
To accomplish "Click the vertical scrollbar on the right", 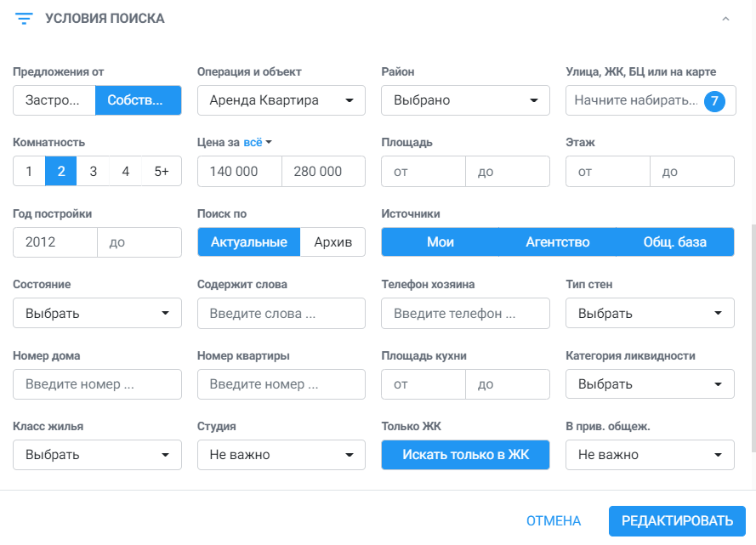I will 753,338.
